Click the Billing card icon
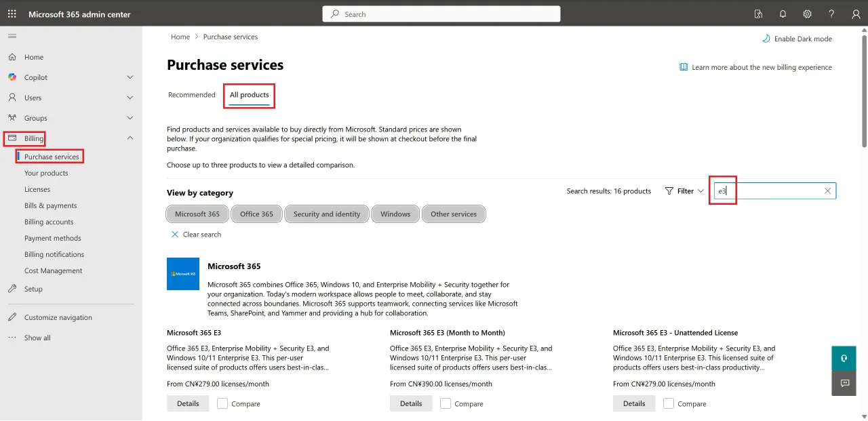 pos(12,138)
